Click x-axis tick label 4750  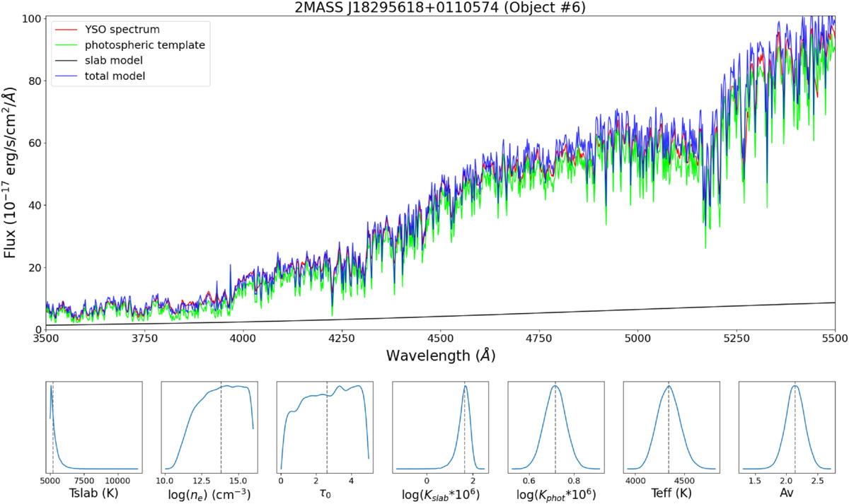coord(539,339)
